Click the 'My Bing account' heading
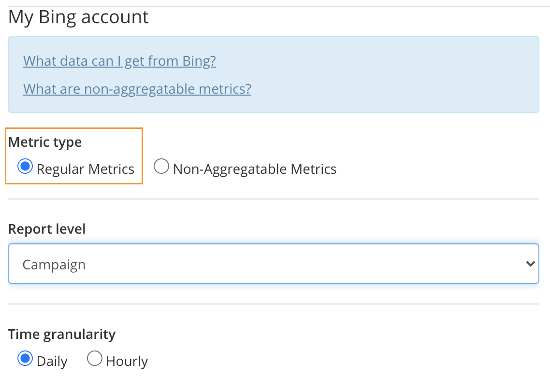 (x=78, y=17)
